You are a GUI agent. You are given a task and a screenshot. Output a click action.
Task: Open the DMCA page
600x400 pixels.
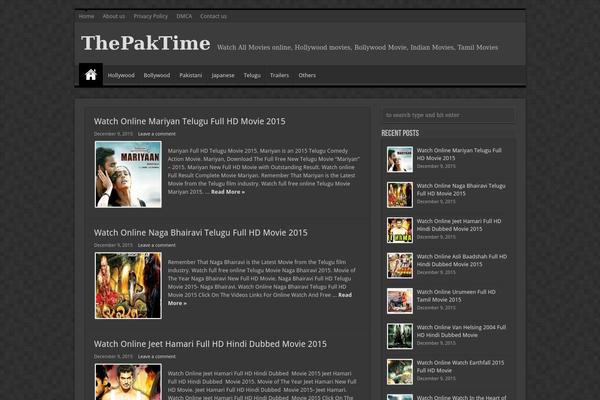pyautogui.click(x=184, y=16)
